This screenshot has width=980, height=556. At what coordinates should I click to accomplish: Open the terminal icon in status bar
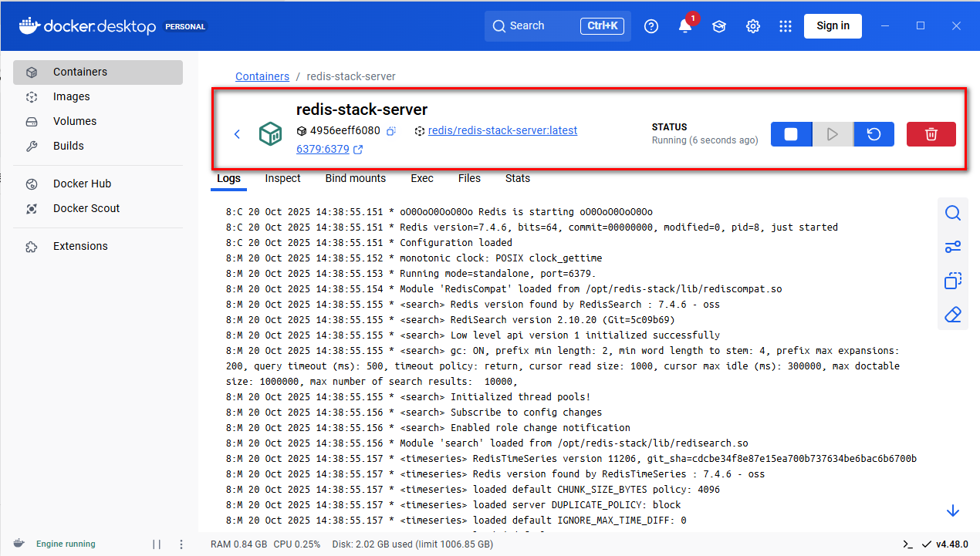[x=907, y=544]
